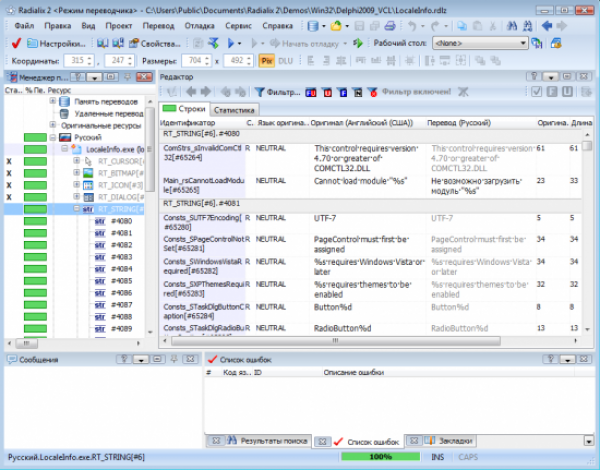Select string table #4084 in tree
Screen dimensions: 600x470
pos(121,269)
